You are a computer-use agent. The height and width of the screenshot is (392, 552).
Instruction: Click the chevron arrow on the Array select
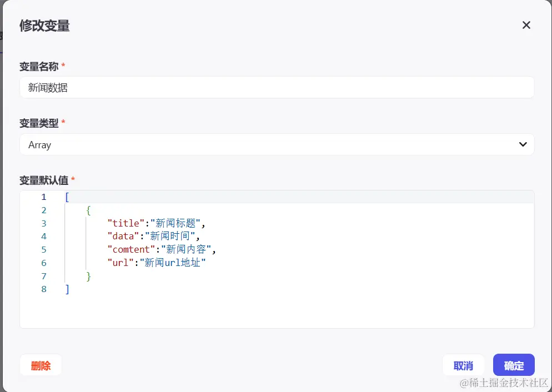click(523, 144)
